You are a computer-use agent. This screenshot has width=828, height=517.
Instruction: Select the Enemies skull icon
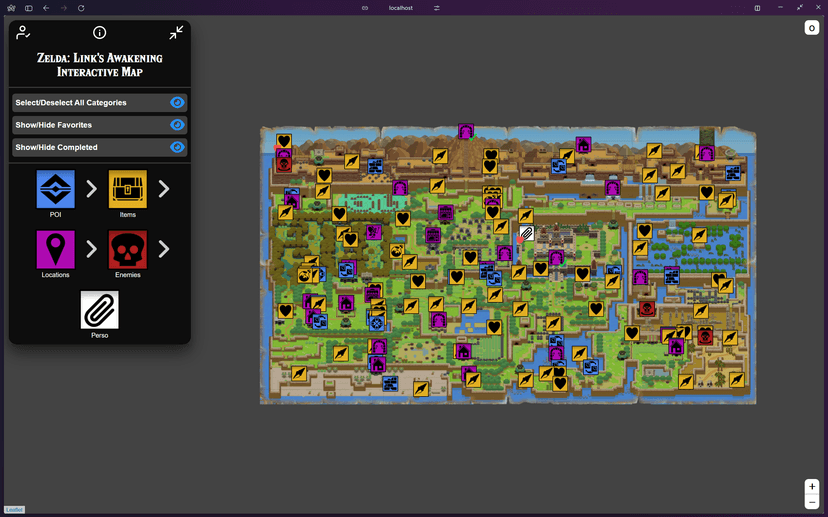(127, 250)
